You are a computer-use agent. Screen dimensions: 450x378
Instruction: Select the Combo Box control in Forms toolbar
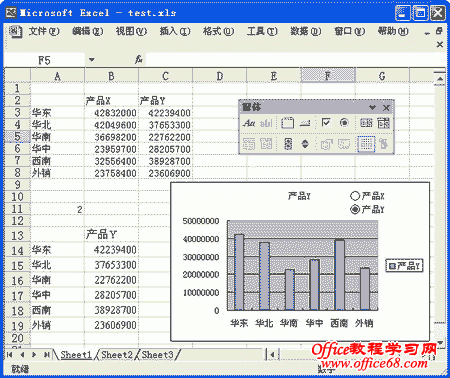point(383,123)
